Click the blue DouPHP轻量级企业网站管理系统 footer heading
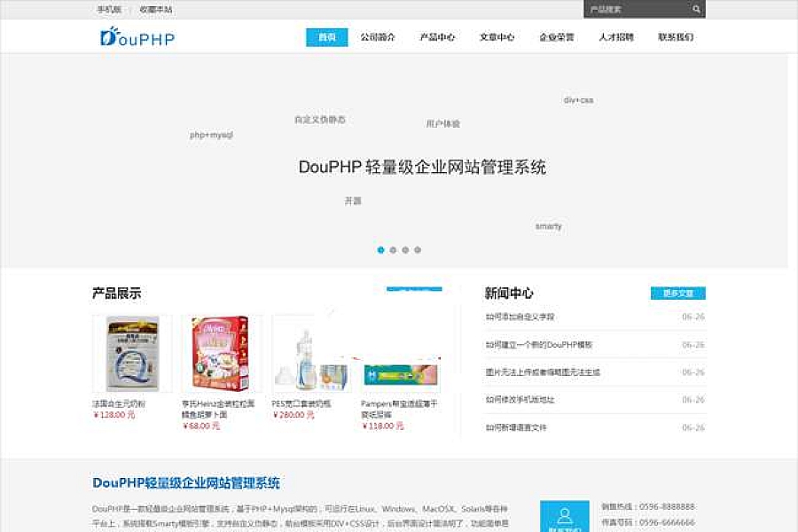Screen dimensions: 798x532 click(186, 482)
